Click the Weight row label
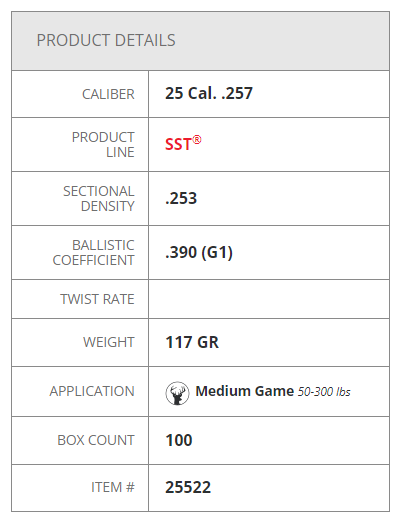 point(109,342)
